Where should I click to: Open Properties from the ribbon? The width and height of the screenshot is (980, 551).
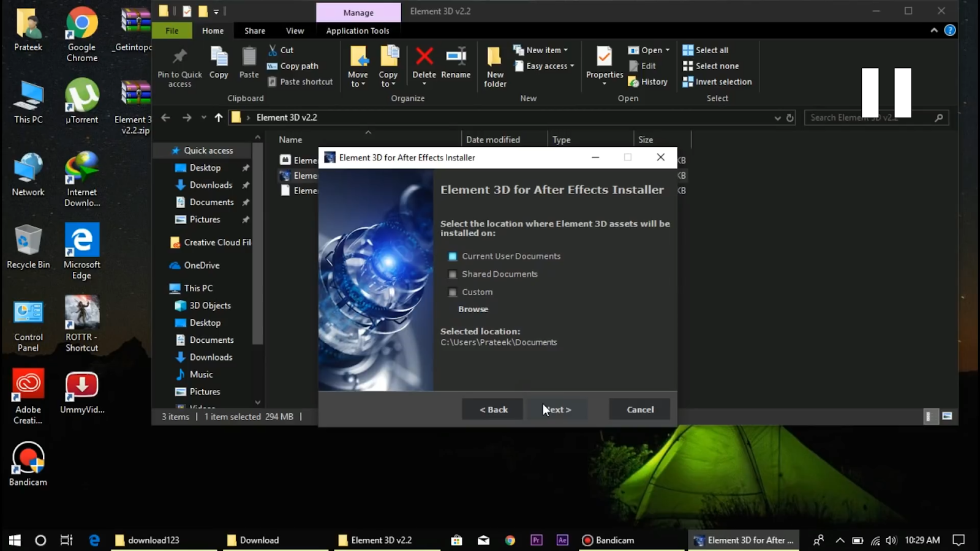604,64
